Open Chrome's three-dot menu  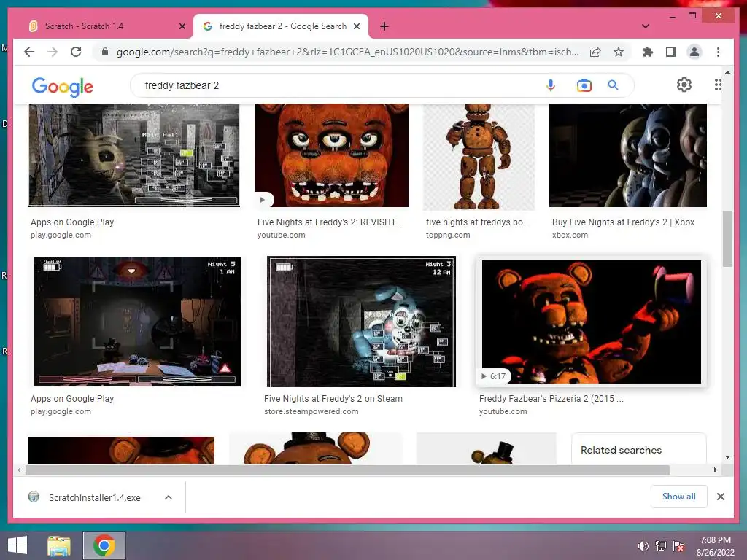pyautogui.click(x=718, y=52)
